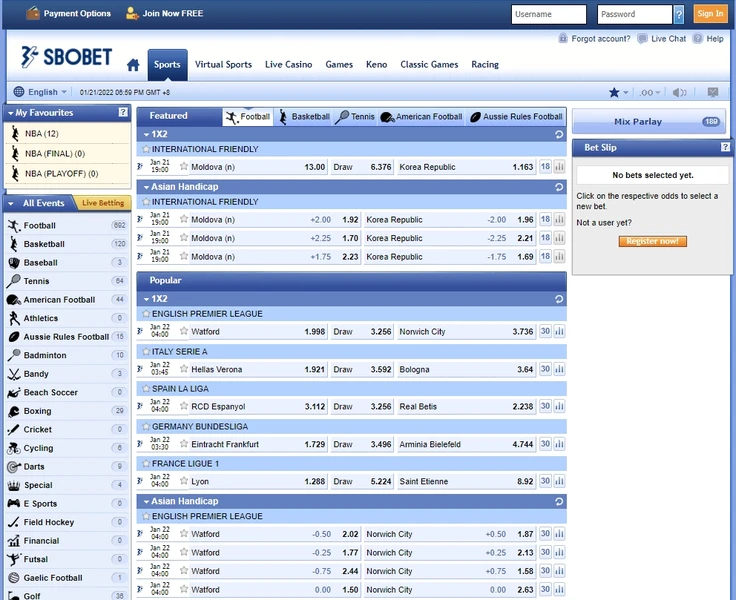736x600 pixels.
Task: Star the Hellas Verona vs Bologna match
Action: [x=184, y=369]
